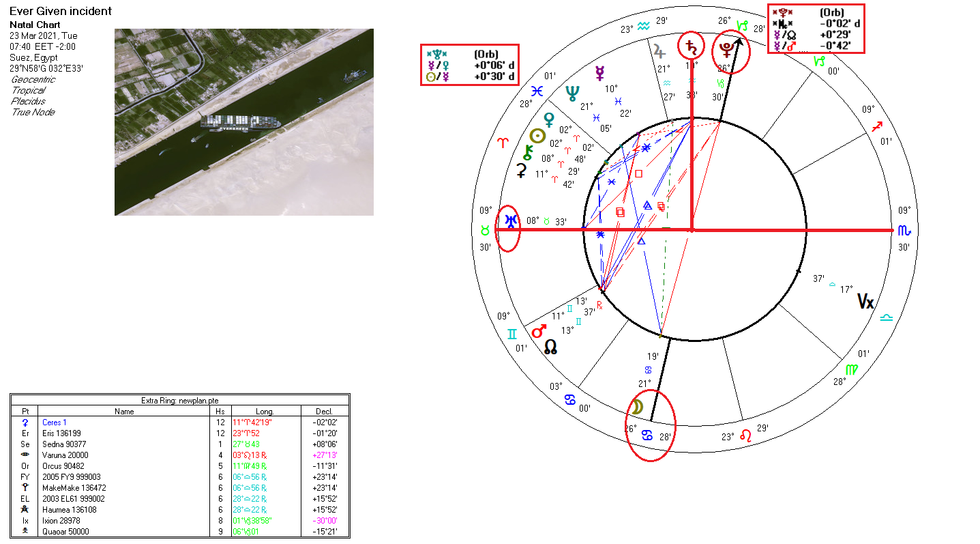Viewport: 980px width, 544px height.
Task: Click the Decl. column header
Action: [325, 412]
